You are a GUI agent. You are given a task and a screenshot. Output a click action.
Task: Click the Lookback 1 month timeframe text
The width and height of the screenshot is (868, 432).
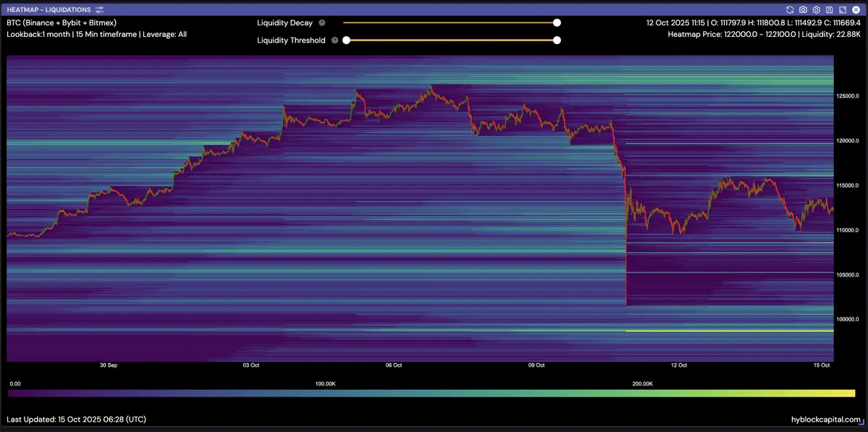tap(97, 34)
